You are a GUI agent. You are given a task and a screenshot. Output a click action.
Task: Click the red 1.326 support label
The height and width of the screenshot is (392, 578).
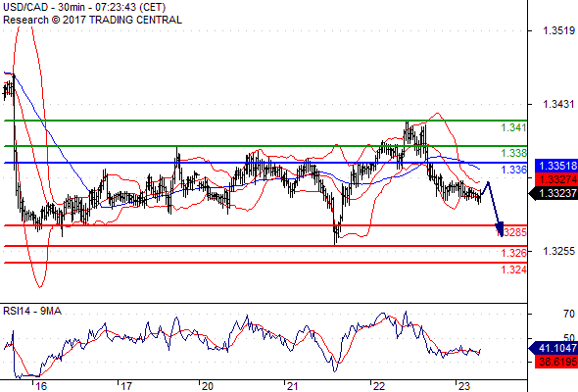click(x=513, y=253)
